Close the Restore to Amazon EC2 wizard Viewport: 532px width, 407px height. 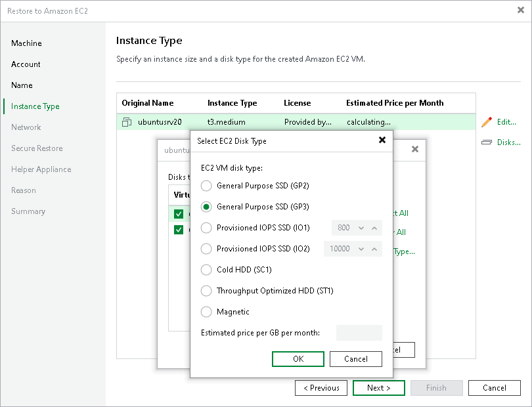click(520, 11)
